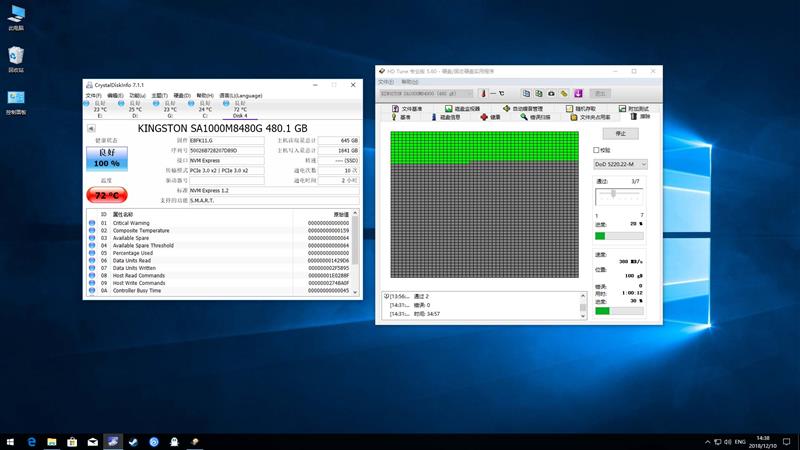Select drive E: 23 °C in CrystalDiskInfo
The width and height of the screenshot is (800, 450).
click(100, 109)
